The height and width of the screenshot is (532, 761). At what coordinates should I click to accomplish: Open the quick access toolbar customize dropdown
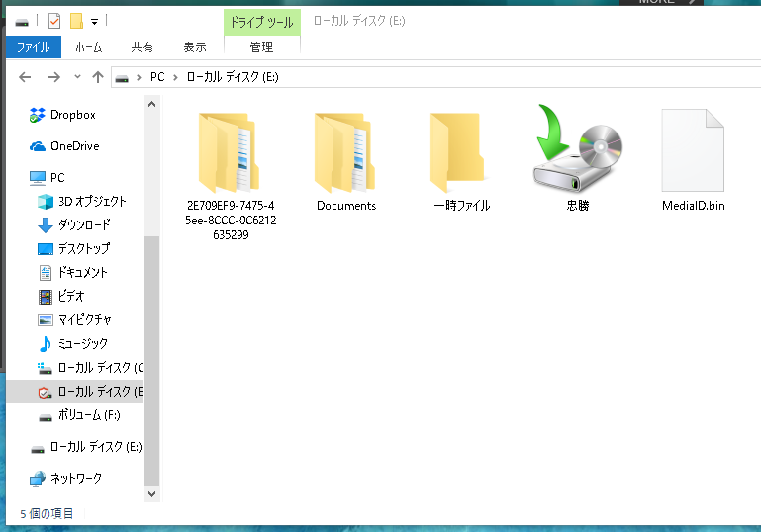94,22
